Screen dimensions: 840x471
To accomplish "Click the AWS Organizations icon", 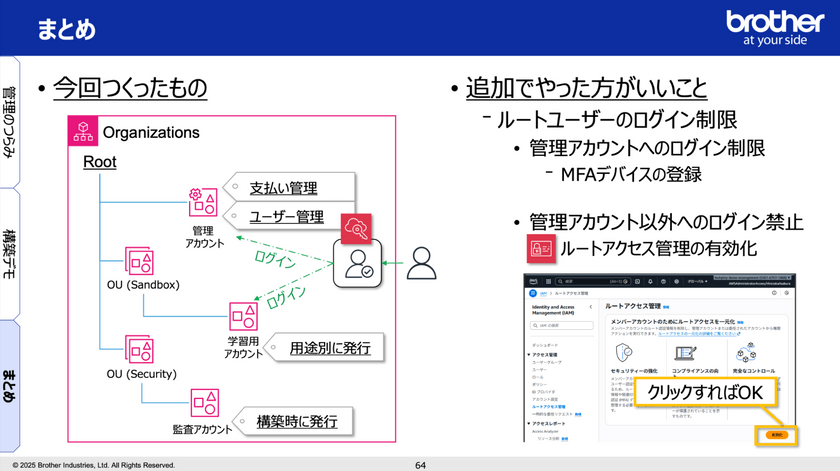I will tap(83, 132).
